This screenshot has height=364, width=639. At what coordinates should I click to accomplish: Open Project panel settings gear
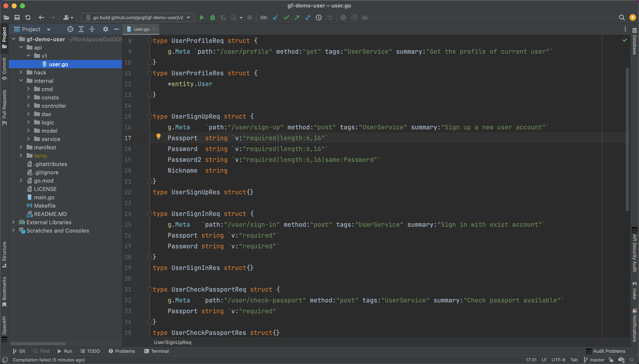pyautogui.click(x=105, y=29)
